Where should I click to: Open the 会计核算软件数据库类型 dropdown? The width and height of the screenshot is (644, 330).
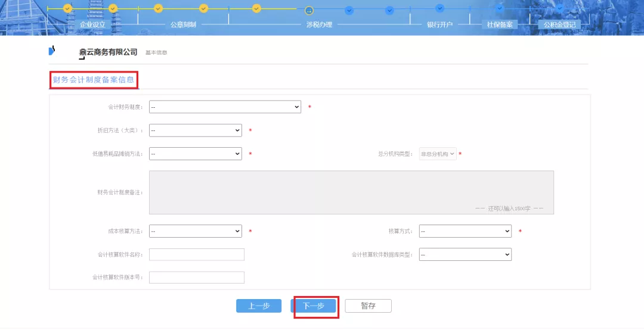(x=465, y=254)
